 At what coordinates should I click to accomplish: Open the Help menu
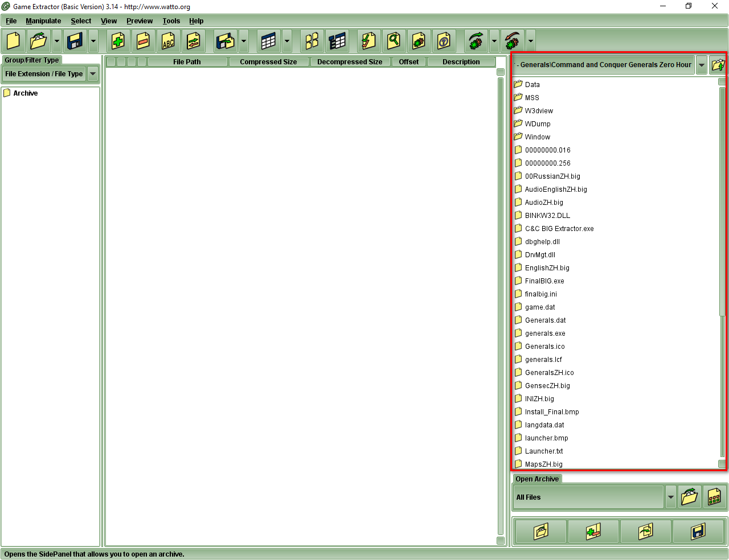click(x=196, y=21)
